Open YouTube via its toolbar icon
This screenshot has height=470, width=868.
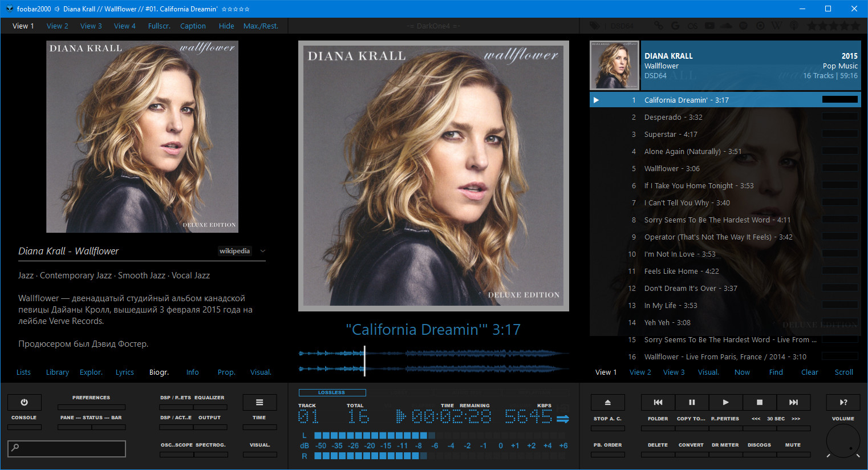pyautogui.click(x=709, y=26)
